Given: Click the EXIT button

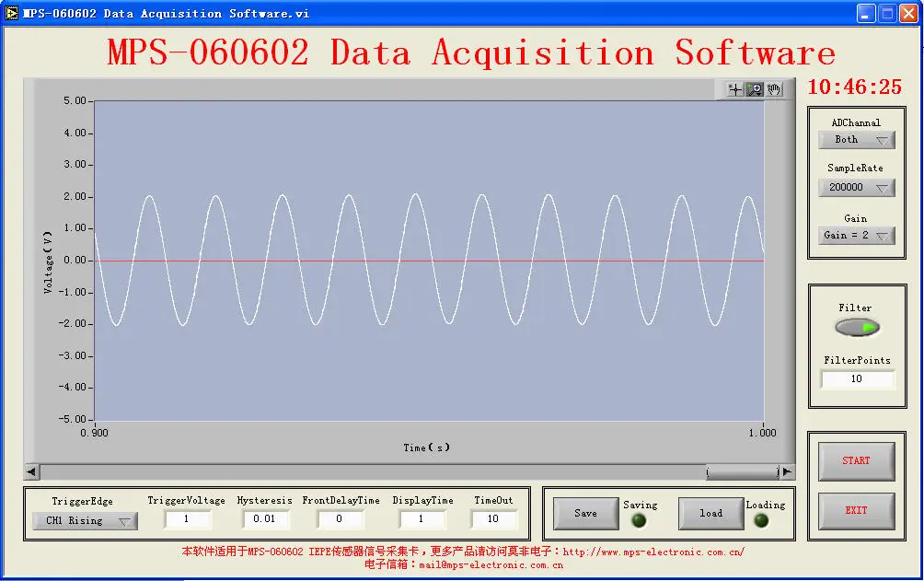Looking at the screenshot, I should [x=856, y=511].
